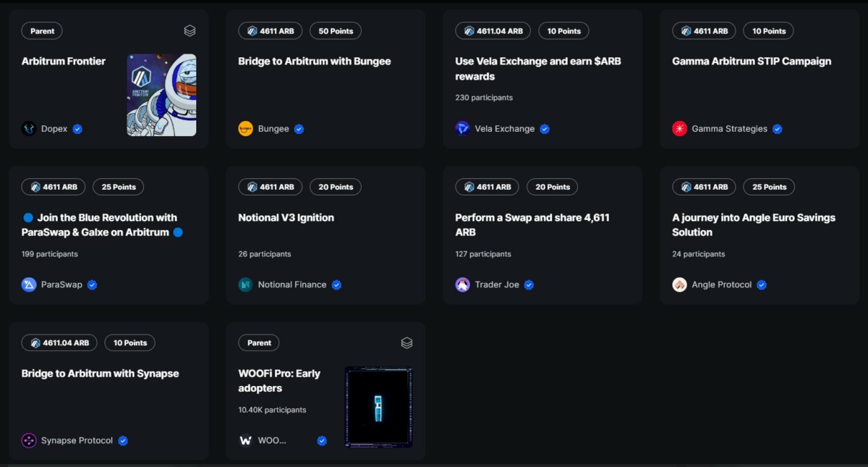Open the Arbitrum Frontier astronaut thumbnail
Viewport: 868px width, 467px height.
(161, 95)
